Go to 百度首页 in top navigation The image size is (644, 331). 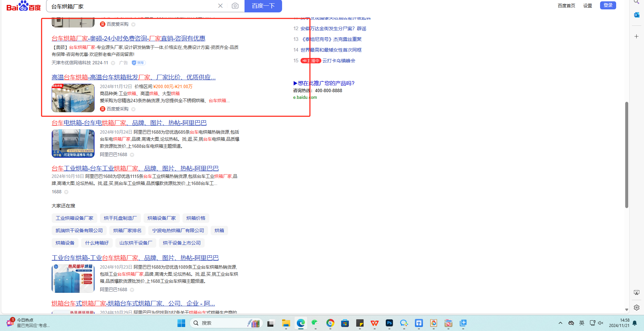(x=566, y=6)
